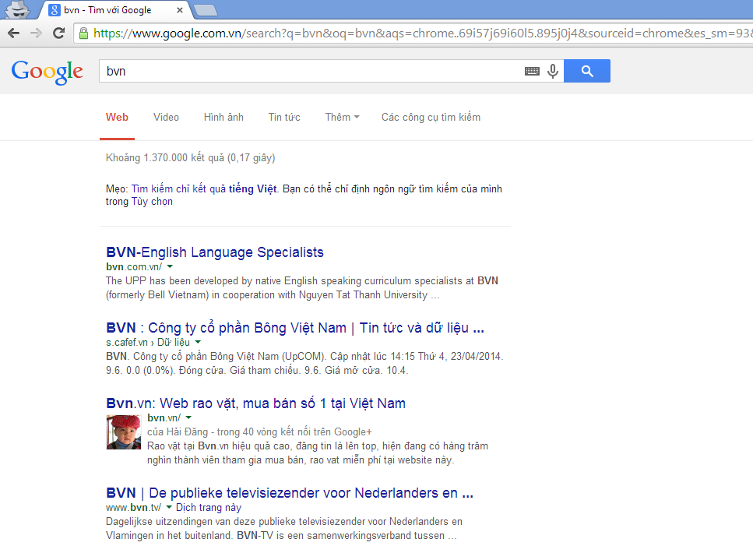The width and height of the screenshot is (753, 560).
Task: Activate voice search microphone icon
Action: pyautogui.click(x=553, y=71)
